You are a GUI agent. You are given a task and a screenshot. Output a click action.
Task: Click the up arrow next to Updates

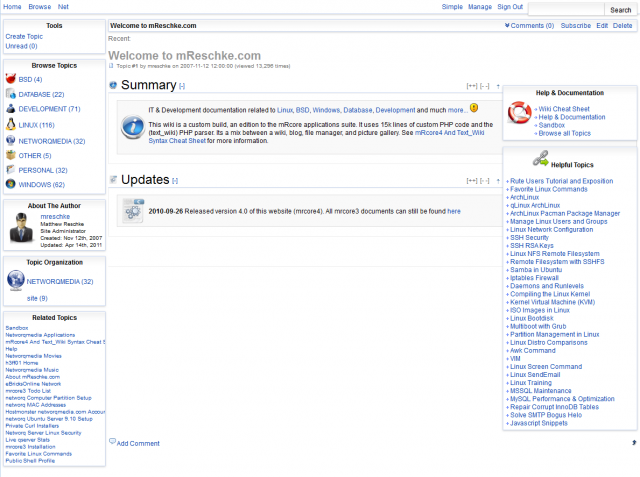pyautogui.click(x=498, y=181)
